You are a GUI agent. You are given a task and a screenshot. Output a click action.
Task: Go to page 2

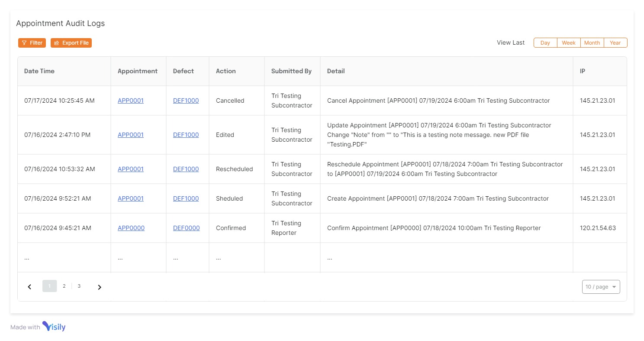64,286
